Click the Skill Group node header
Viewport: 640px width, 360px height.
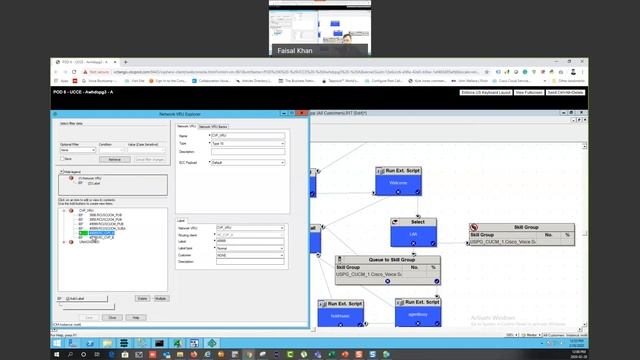click(522, 227)
